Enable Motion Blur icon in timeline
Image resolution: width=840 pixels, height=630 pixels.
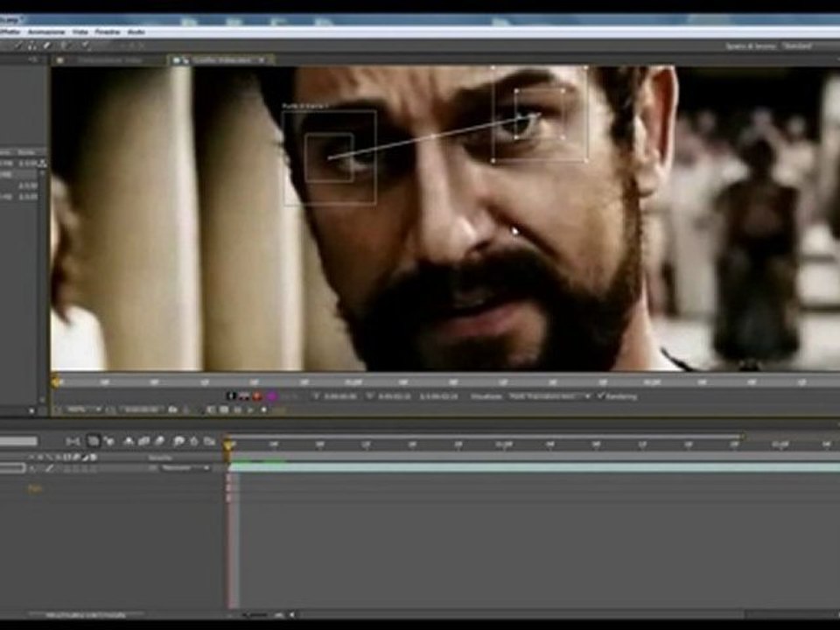(x=159, y=441)
